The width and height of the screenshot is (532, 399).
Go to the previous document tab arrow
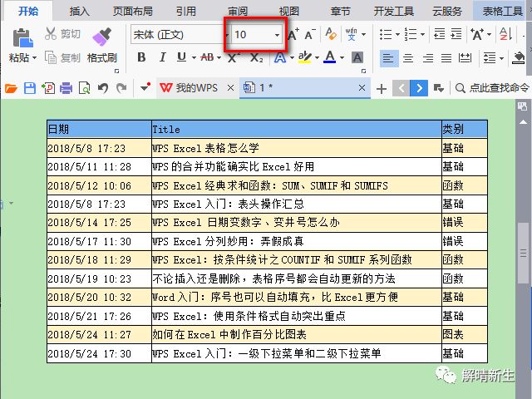pos(401,88)
